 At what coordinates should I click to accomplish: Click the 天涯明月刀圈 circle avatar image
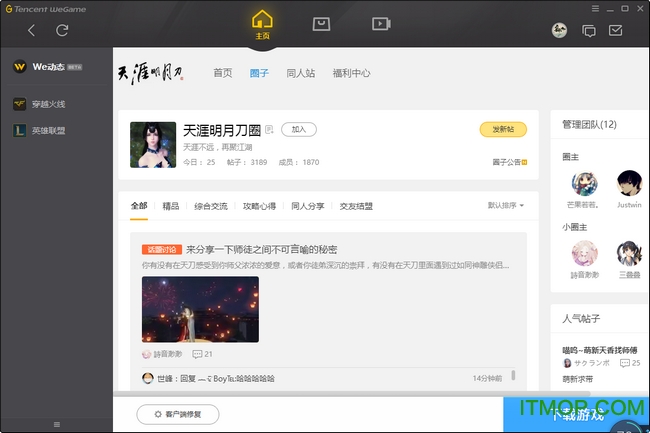tap(153, 145)
